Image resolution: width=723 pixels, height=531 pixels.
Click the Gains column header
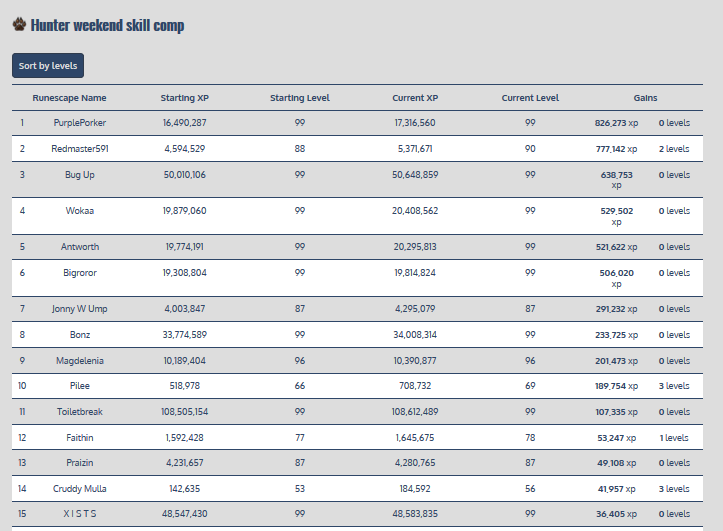click(645, 98)
